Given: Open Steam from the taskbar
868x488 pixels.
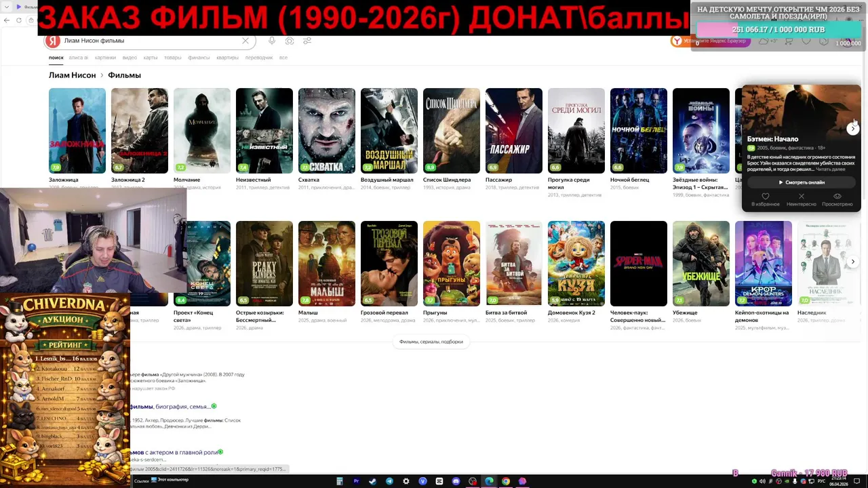Looking at the screenshot, I should point(373,481).
